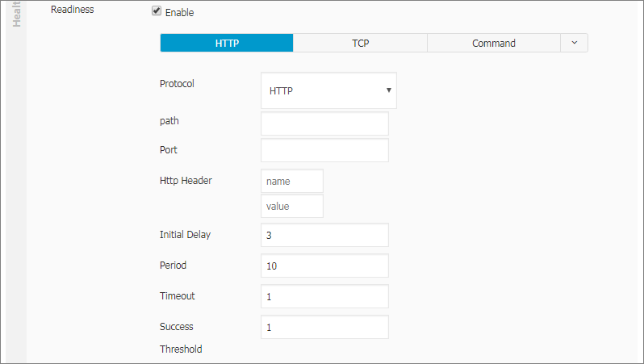Viewport: 644px width, 364px height.
Task: Click the Enable label text
Action: point(179,13)
